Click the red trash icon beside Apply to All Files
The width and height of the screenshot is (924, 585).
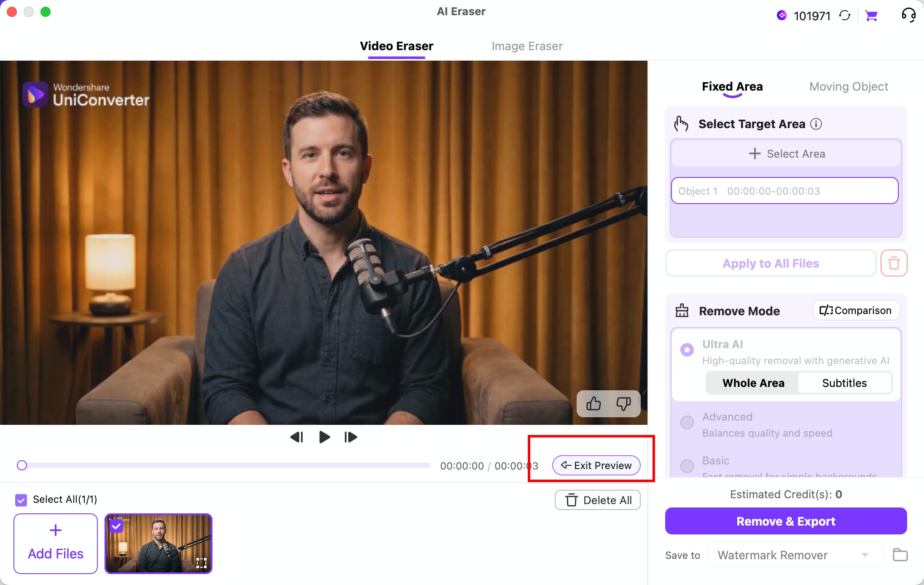point(894,263)
